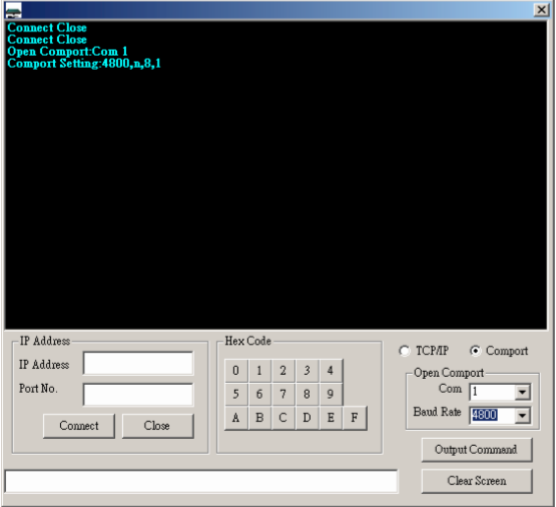Image resolution: width=556 pixels, height=507 pixels.
Task: Click the command text box at bottom
Action: (201, 481)
